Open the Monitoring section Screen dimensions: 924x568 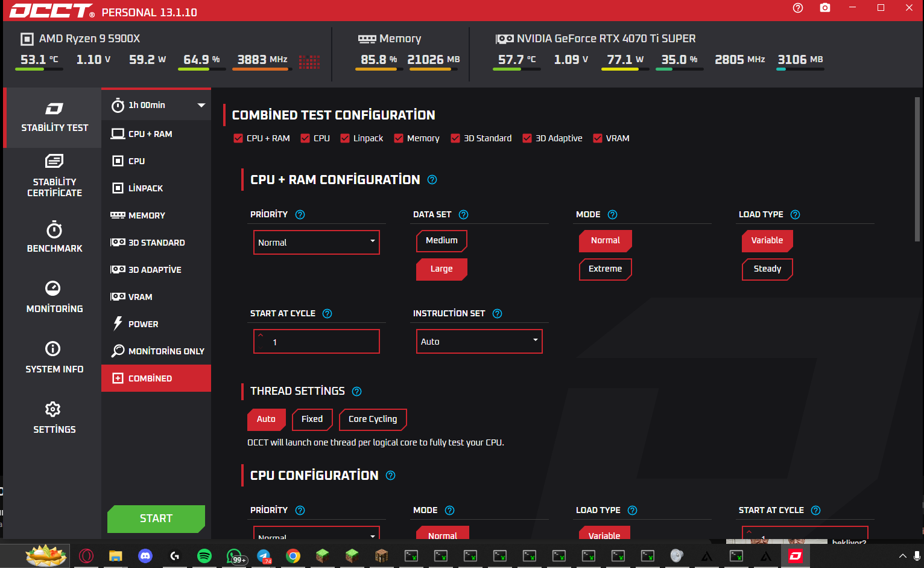pyautogui.click(x=54, y=297)
